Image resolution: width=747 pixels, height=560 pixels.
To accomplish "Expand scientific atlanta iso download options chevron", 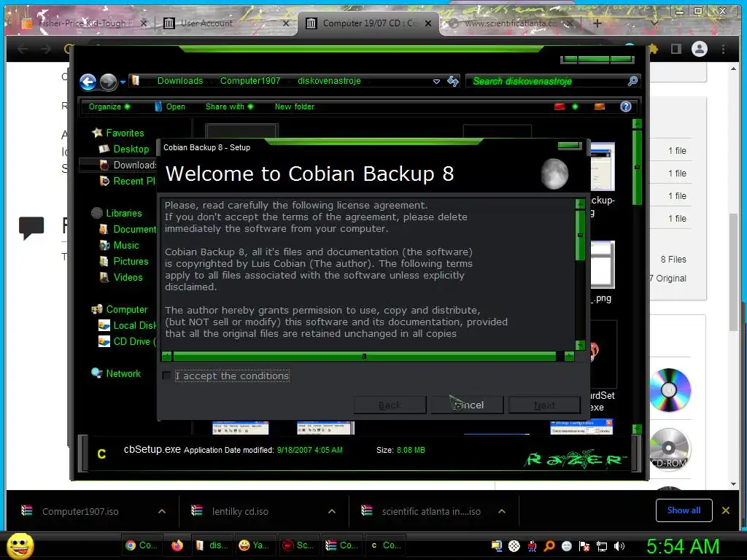I will tap(502, 511).
